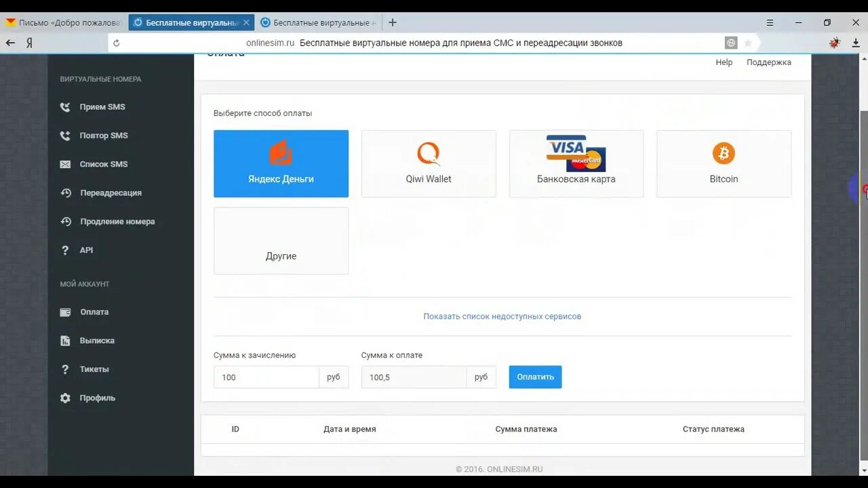This screenshot has width=868, height=488.
Task: Click the bookmark star icon
Action: pyautogui.click(x=748, y=43)
